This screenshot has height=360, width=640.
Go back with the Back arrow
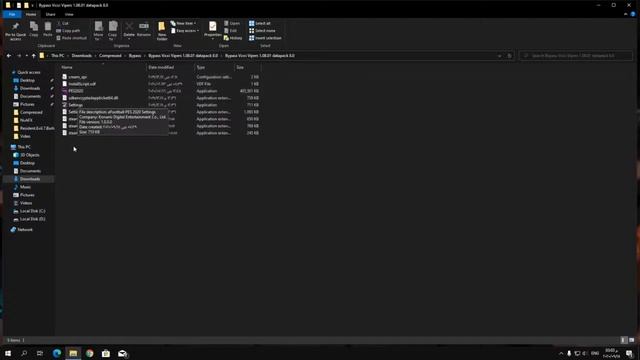(9, 56)
